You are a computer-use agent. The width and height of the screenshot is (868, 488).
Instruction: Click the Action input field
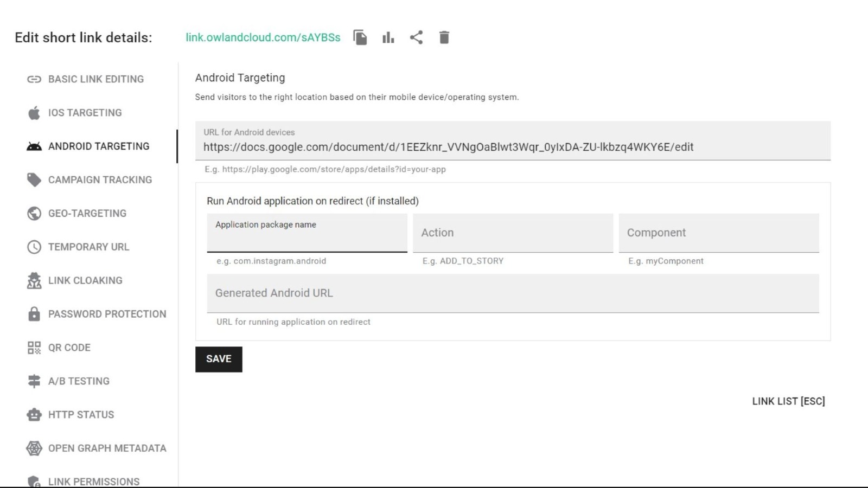tap(513, 233)
